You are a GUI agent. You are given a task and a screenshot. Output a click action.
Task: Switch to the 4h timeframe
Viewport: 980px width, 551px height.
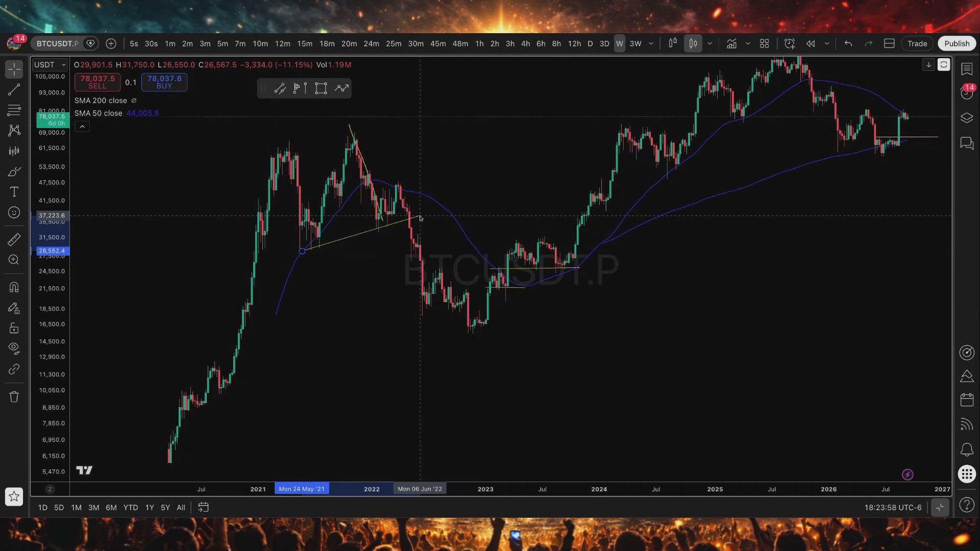[x=525, y=43]
